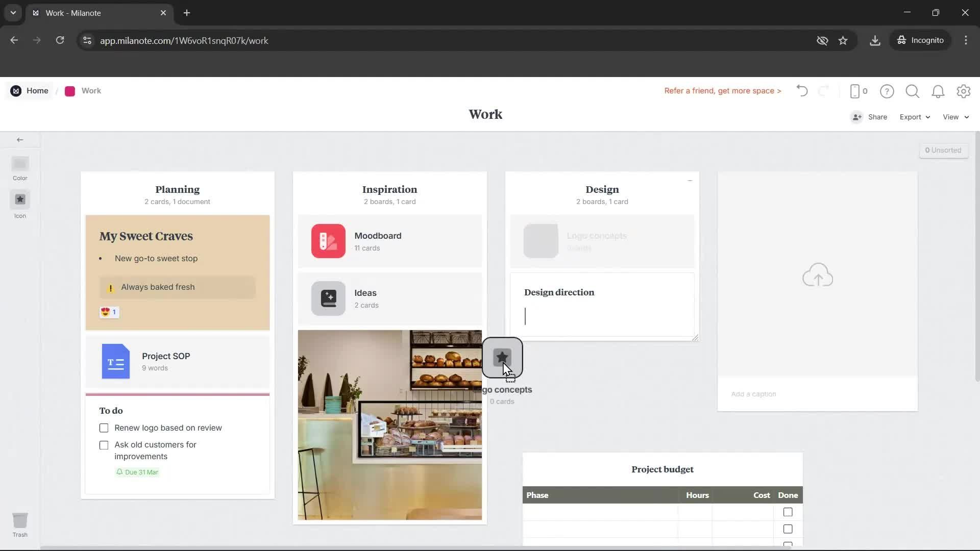Screen dimensions: 980x551
Task: Click the Add a caption field
Action: 754,394
